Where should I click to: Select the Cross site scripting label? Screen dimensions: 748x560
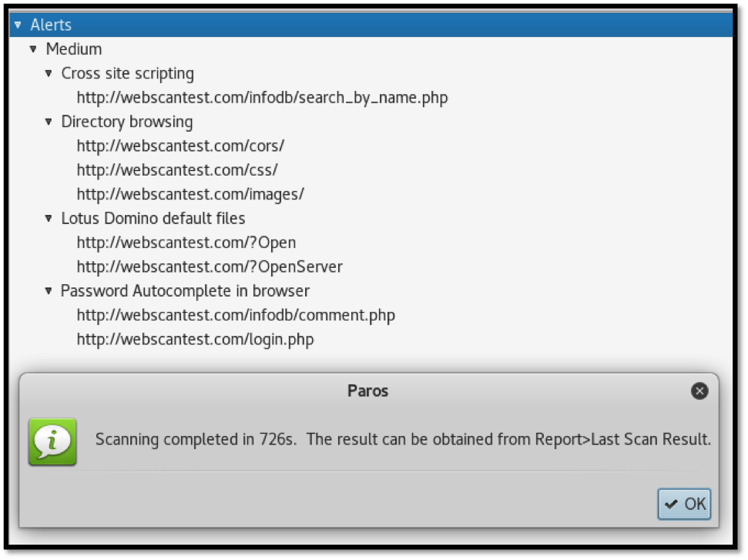127,74
